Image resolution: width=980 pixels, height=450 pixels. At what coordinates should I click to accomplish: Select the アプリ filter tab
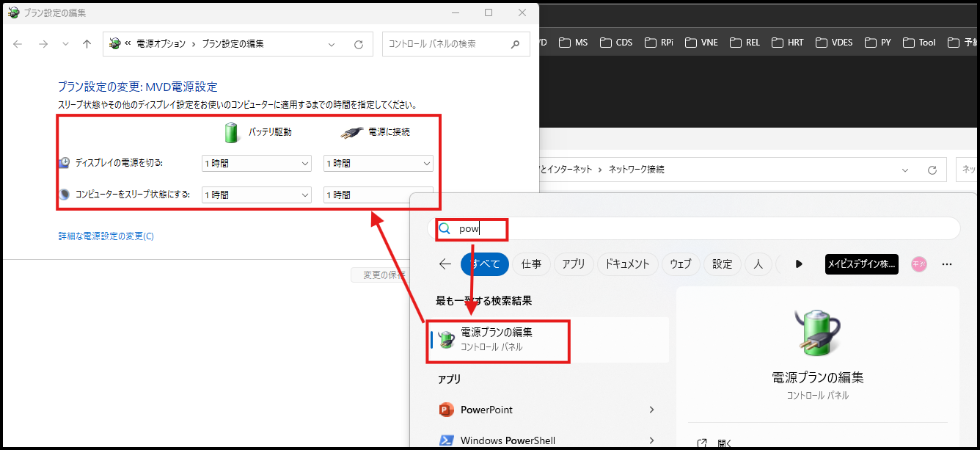click(x=573, y=264)
